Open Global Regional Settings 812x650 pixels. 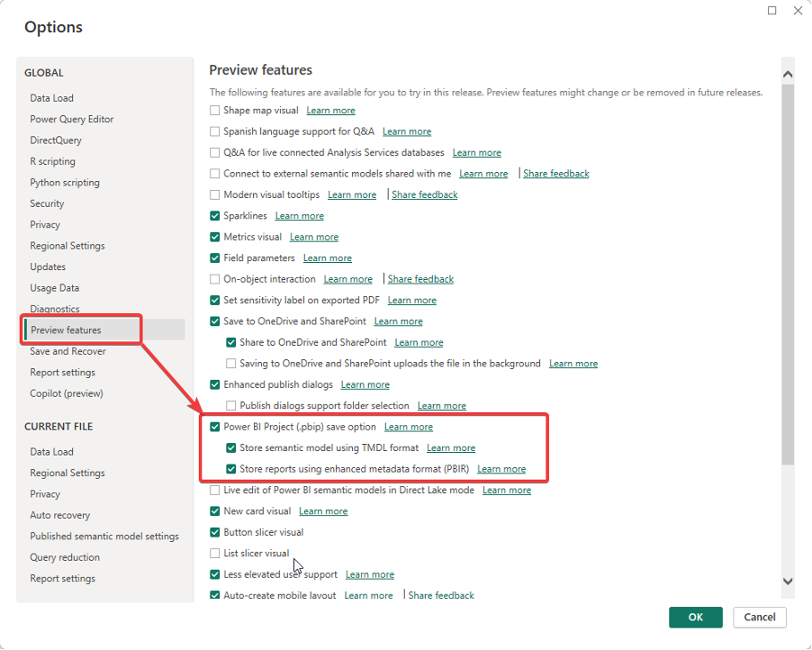point(68,246)
